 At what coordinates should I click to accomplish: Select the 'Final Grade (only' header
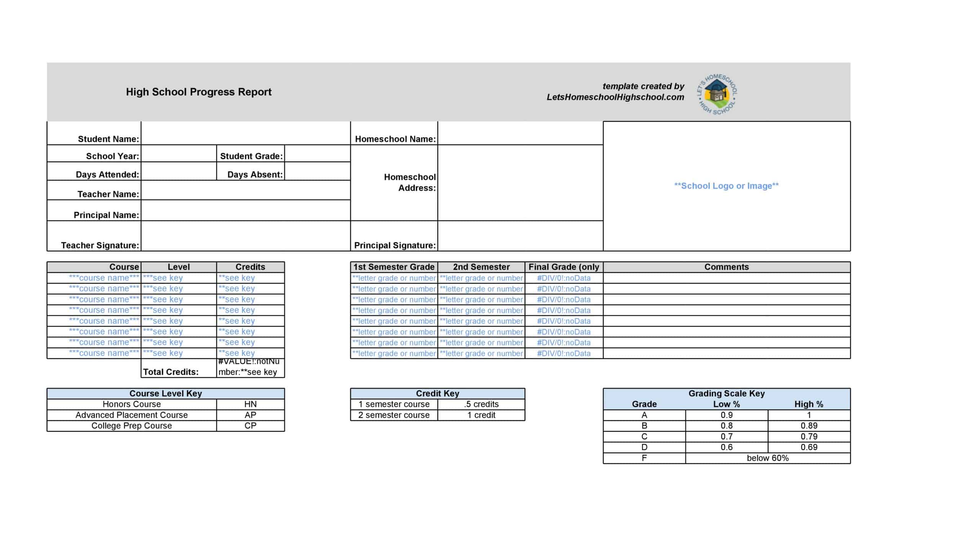pos(564,267)
